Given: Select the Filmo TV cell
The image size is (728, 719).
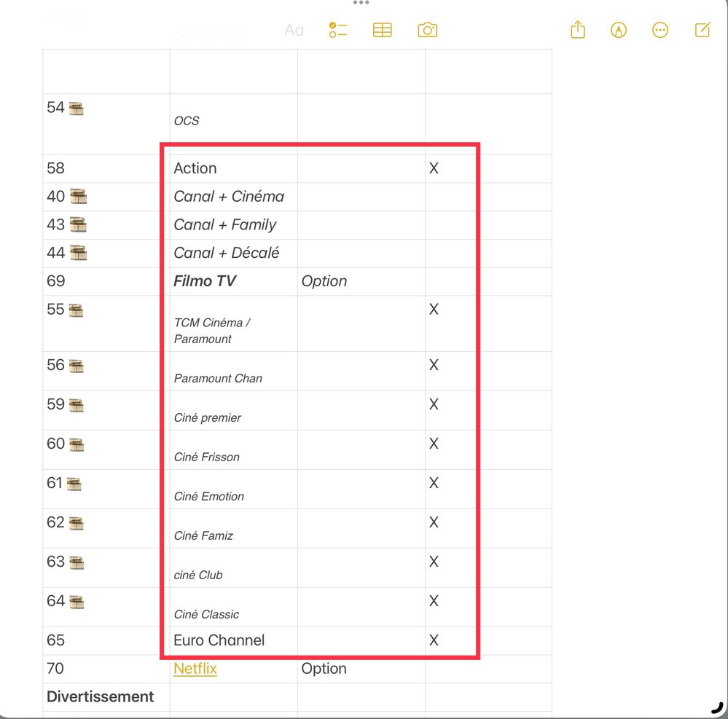Looking at the screenshot, I should (233, 281).
